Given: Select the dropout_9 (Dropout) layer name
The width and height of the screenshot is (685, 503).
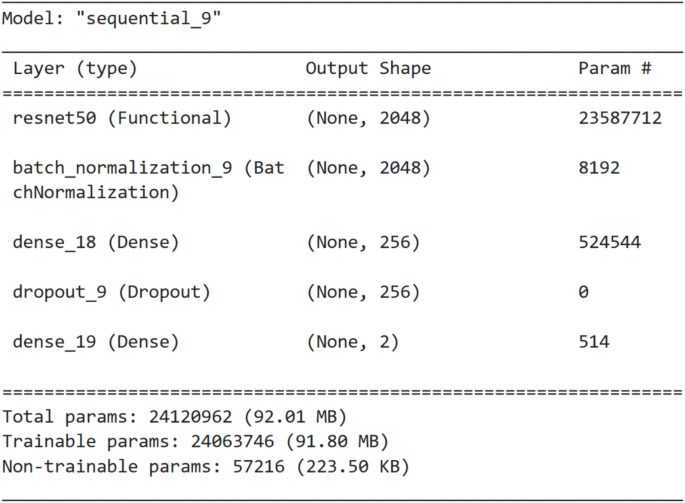Looking at the screenshot, I should (x=112, y=292).
